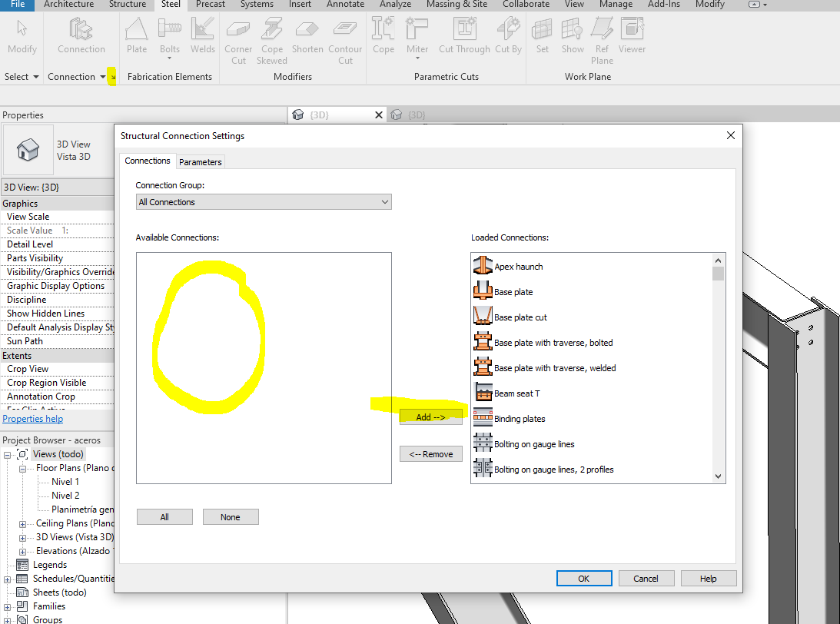This screenshot has width=840, height=624.
Task: Open Structural Connection Settings dialog launcher arrow
Action: point(112,77)
